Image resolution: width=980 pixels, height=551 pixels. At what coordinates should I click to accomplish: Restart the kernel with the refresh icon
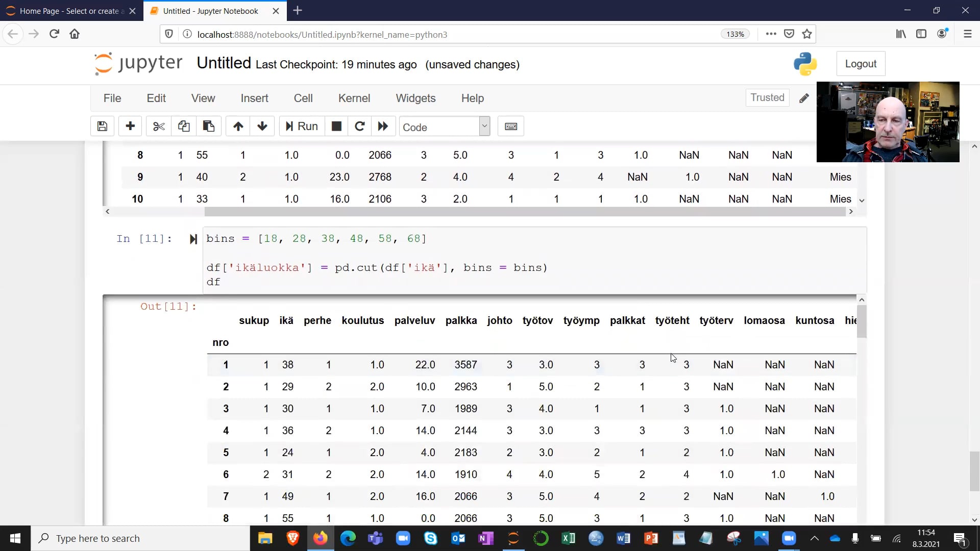[x=360, y=126]
